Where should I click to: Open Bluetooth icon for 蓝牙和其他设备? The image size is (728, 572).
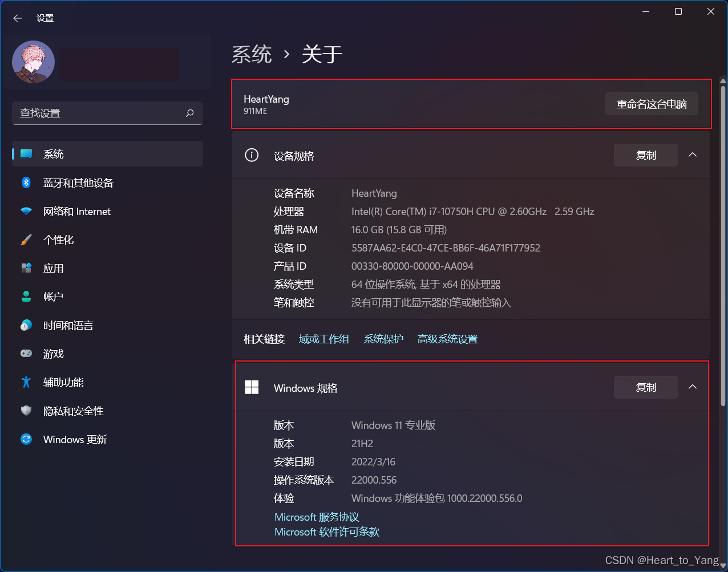[x=26, y=182]
